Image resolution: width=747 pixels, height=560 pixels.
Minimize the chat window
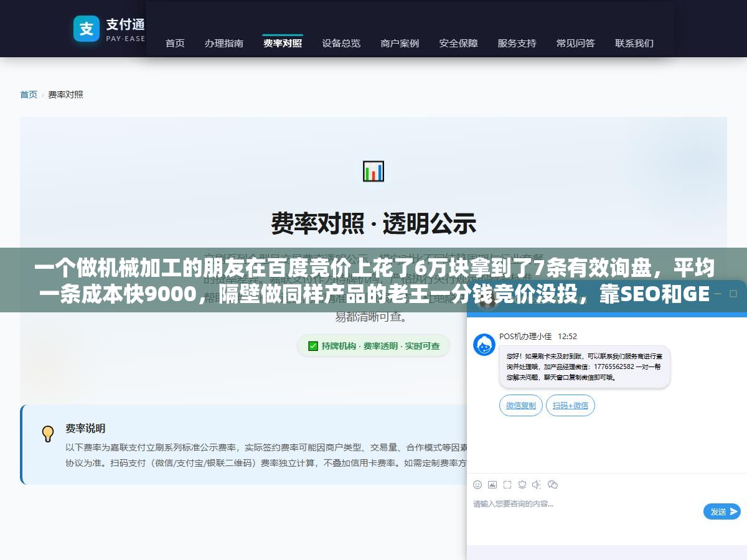[x=718, y=294]
